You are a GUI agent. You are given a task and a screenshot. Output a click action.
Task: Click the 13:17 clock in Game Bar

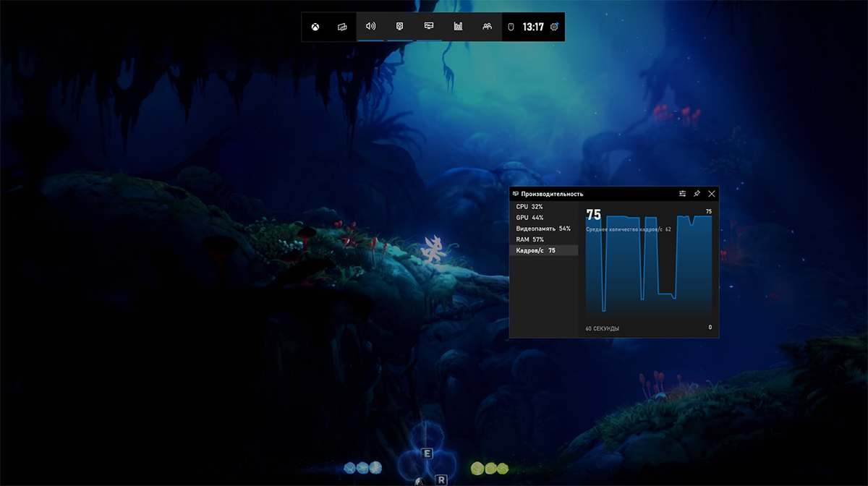coord(533,27)
